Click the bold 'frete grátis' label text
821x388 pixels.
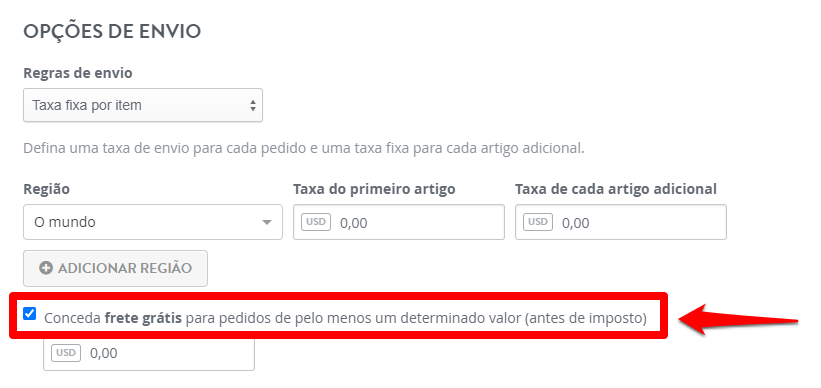coord(143,318)
